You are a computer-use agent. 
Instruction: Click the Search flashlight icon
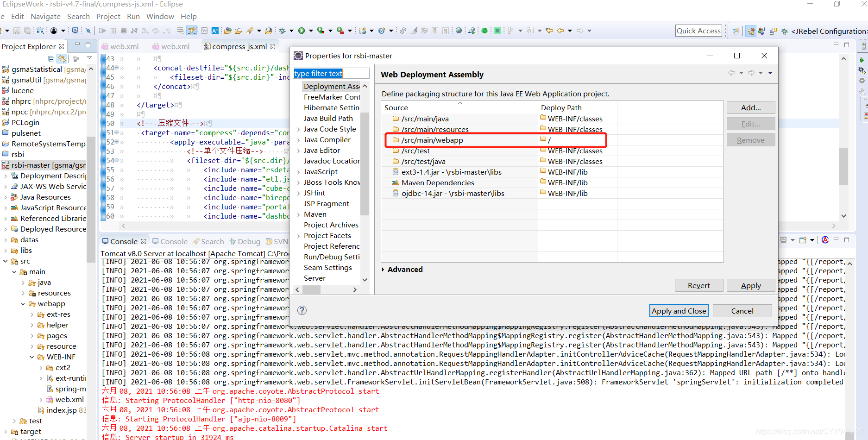tap(250, 31)
